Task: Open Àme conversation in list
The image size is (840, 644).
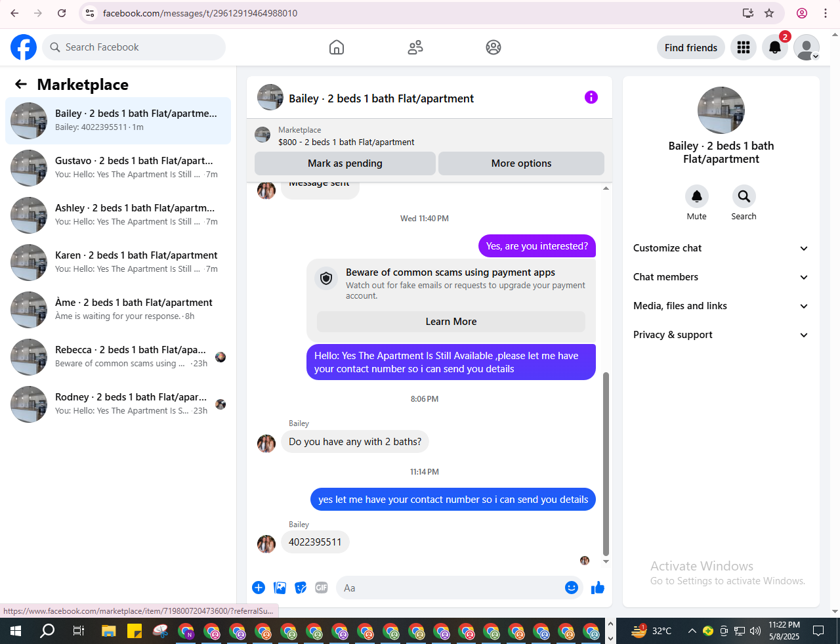Action: 118,310
